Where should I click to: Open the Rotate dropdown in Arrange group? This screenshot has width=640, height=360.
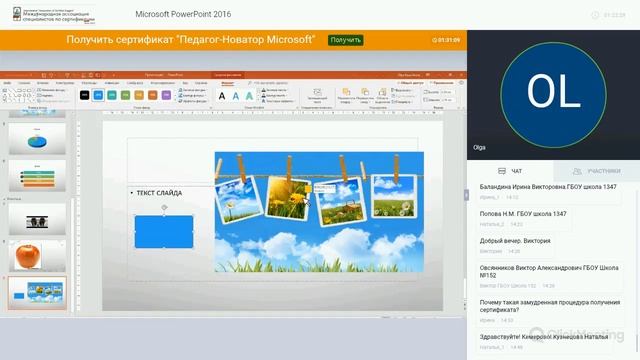[x=402, y=102]
